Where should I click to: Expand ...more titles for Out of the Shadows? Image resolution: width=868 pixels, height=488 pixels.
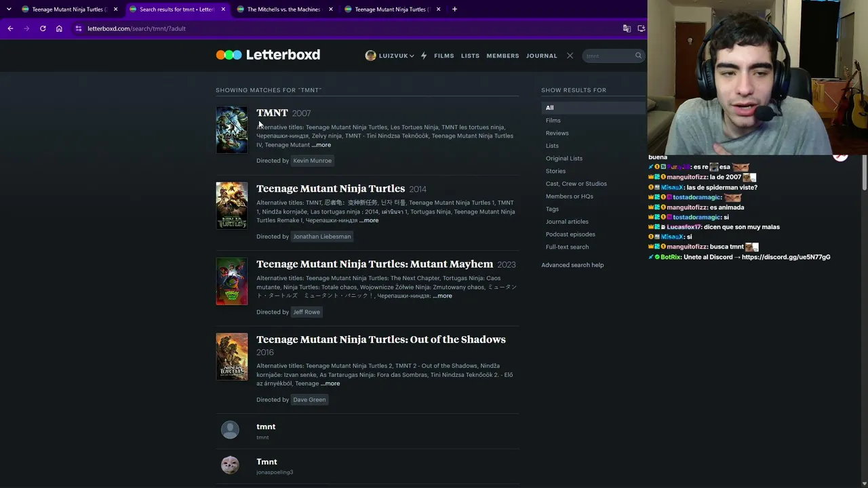click(x=330, y=384)
